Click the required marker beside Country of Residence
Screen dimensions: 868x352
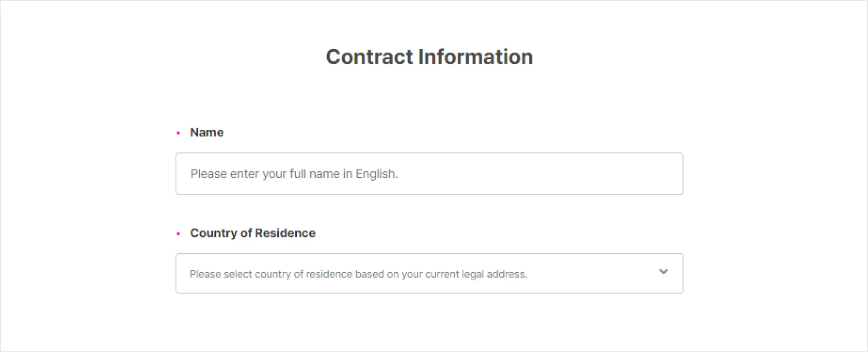click(x=178, y=234)
